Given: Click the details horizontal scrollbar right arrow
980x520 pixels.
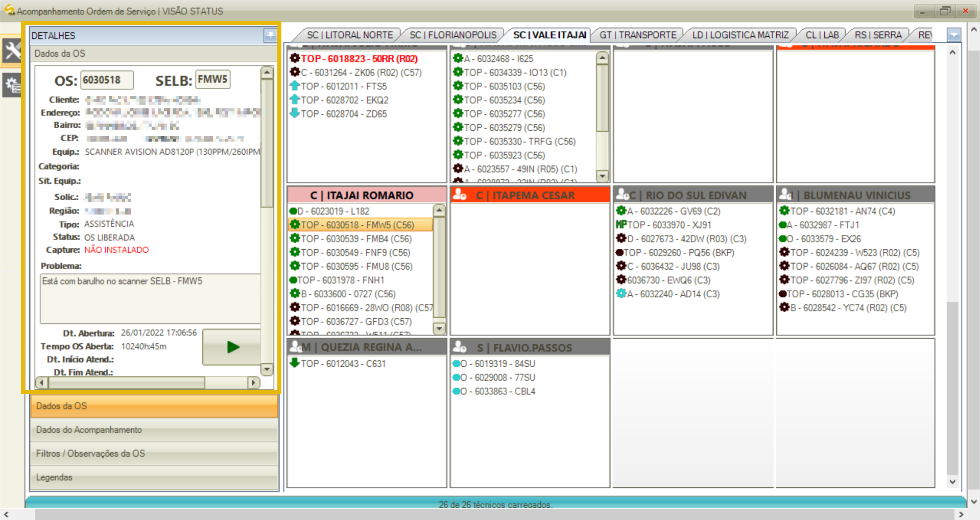Looking at the screenshot, I should 253,382.
